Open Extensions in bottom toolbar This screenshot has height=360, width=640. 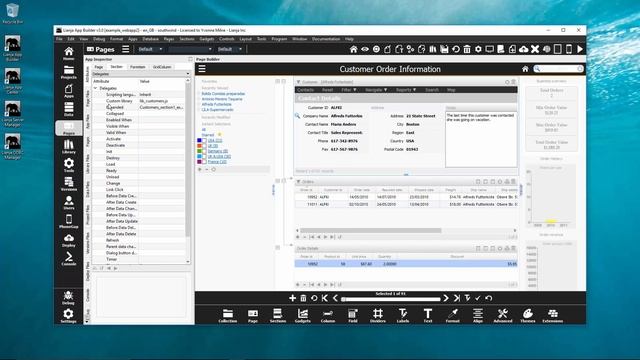pyautogui.click(x=553, y=316)
